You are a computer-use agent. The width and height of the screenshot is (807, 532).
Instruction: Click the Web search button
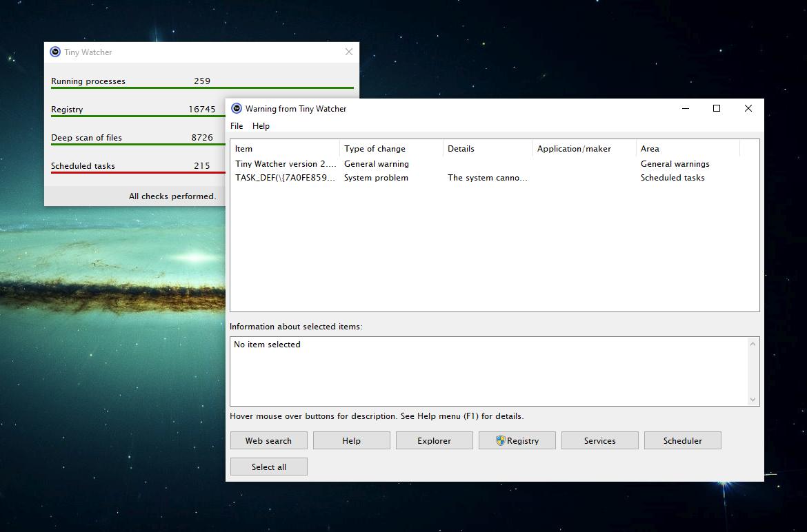pos(269,440)
